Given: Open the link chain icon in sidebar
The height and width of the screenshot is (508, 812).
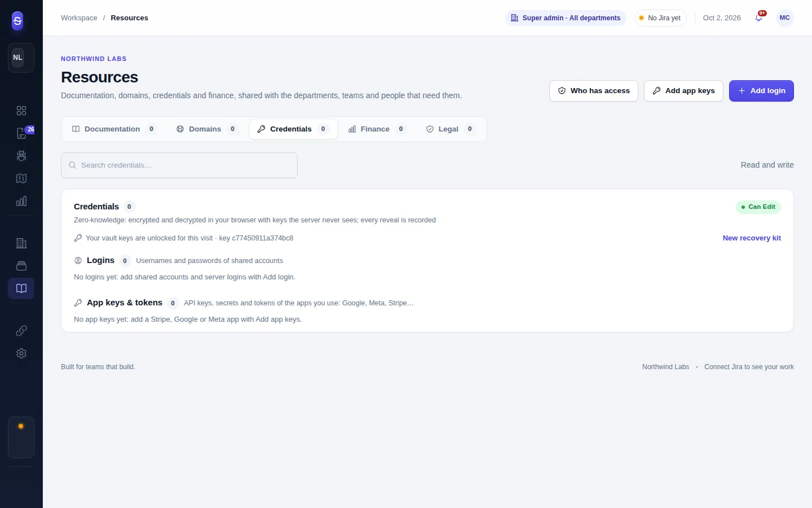Looking at the screenshot, I should pyautogui.click(x=21, y=331).
